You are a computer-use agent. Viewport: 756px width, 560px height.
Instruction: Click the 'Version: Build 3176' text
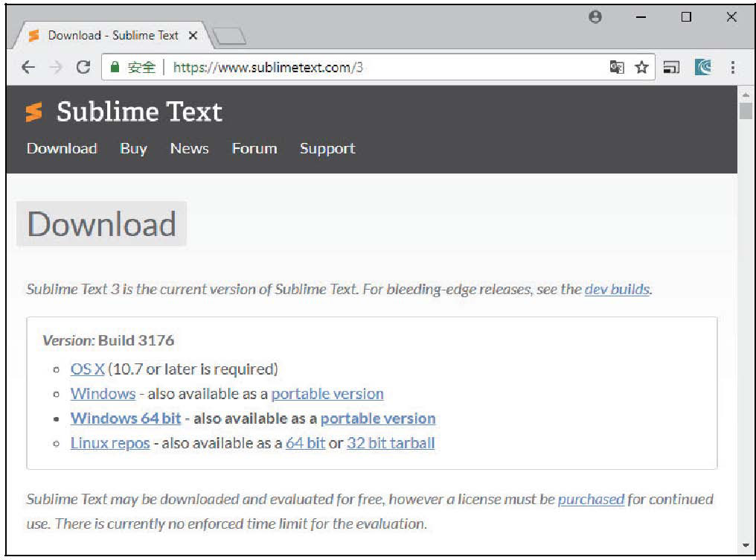click(109, 340)
